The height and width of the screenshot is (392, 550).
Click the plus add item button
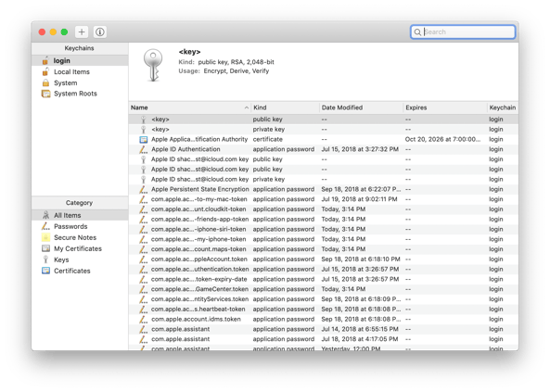82,32
